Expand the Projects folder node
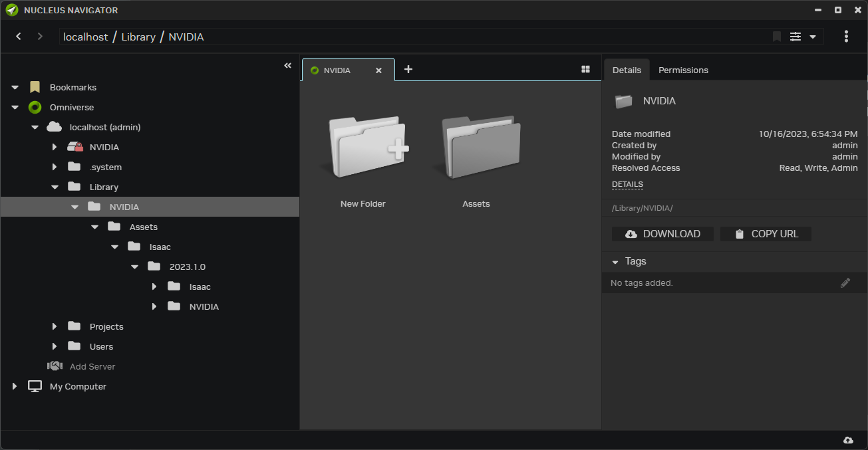Viewport: 868px width, 450px height. [x=55, y=326]
